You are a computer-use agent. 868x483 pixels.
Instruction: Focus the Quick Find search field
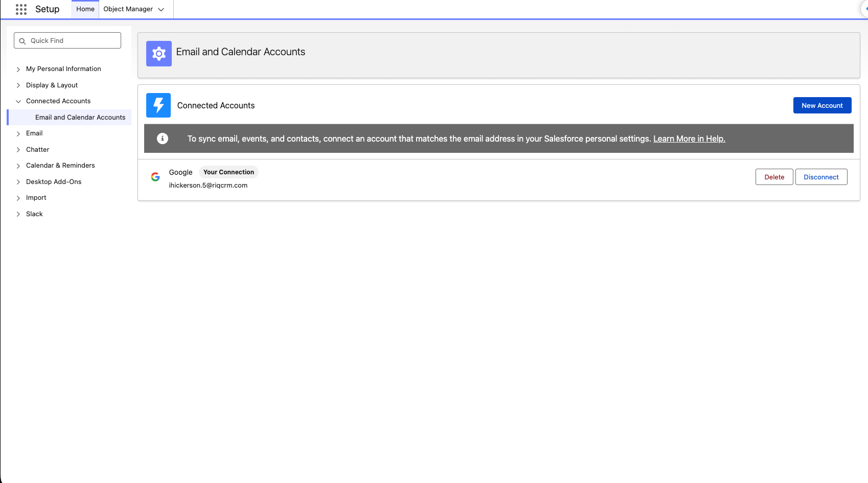[x=67, y=40]
